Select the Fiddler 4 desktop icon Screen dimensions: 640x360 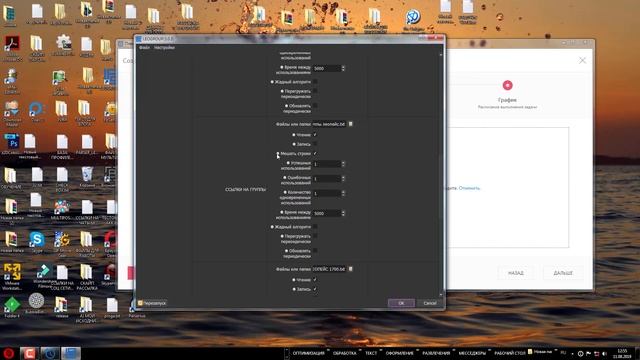[x=12, y=304]
